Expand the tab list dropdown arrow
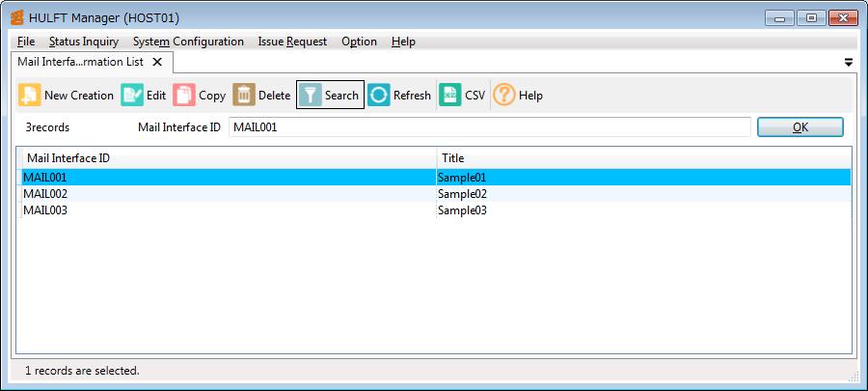Viewport: 868px width, 391px height. click(x=849, y=62)
